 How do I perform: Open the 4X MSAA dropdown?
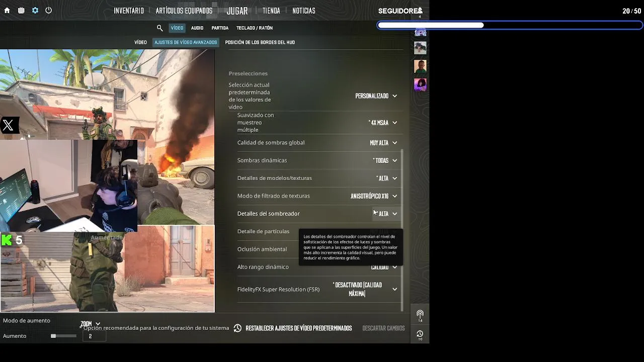point(383,123)
